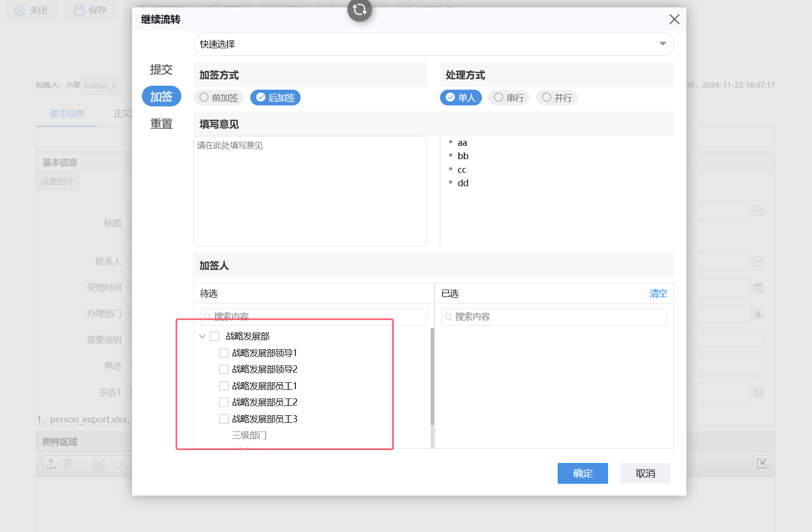Check the 战略发展部员工3 checkbox
The width and height of the screenshot is (812, 532).
pyautogui.click(x=224, y=419)
